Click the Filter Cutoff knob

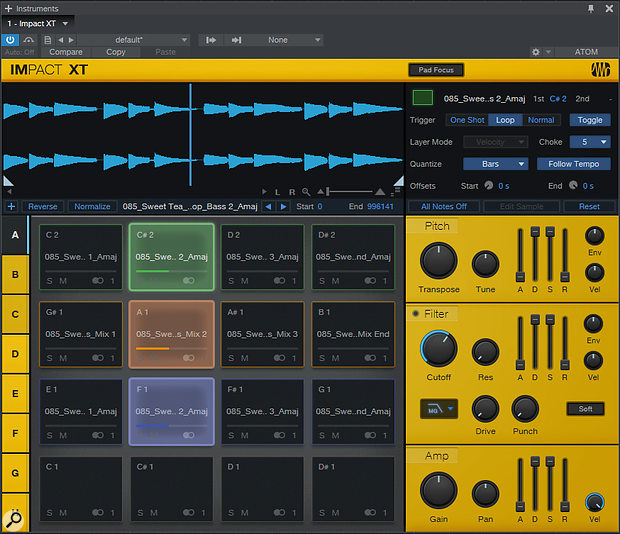click(438, 349)
